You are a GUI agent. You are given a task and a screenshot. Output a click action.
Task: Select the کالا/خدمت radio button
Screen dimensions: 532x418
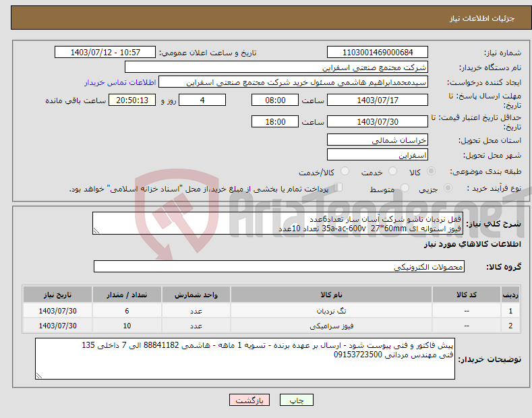click(345, 171)
